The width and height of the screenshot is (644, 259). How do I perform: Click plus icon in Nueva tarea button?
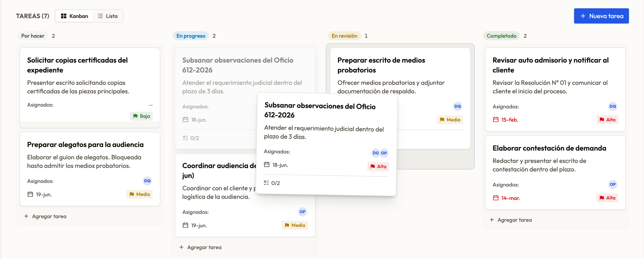click(583, 16)
